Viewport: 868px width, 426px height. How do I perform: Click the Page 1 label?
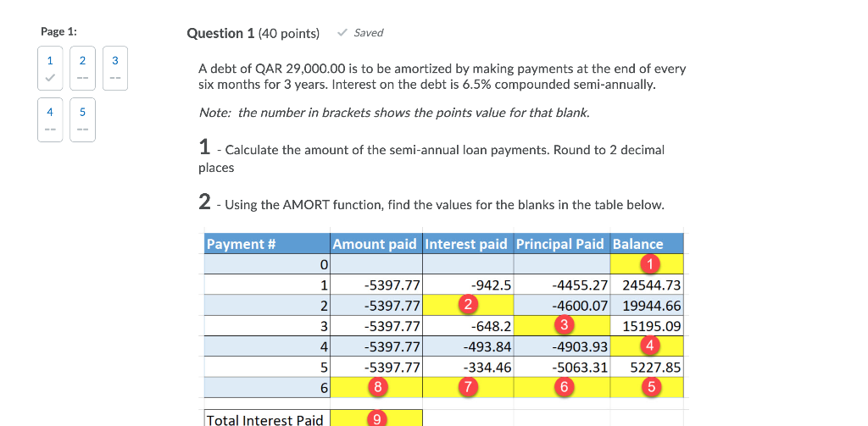pos(58,32)
